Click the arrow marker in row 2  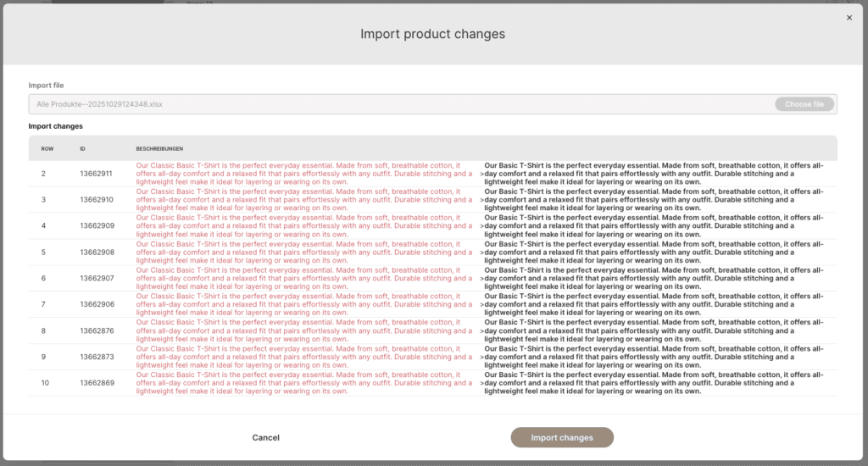[x=481, y=174]
